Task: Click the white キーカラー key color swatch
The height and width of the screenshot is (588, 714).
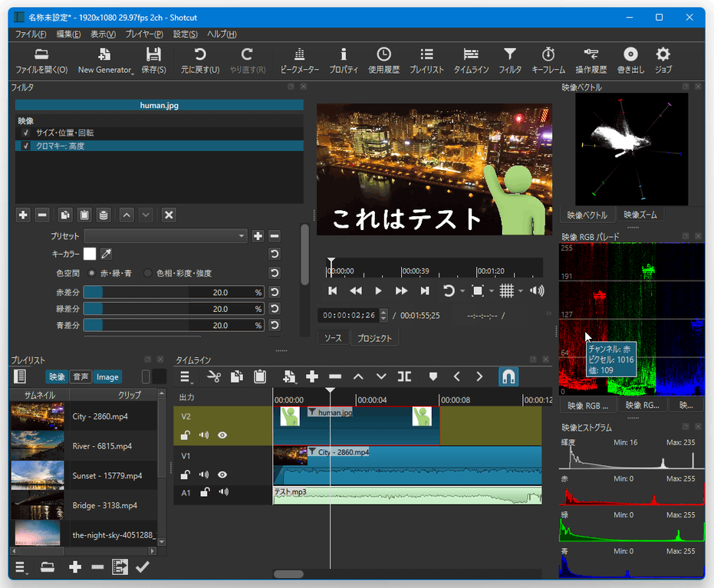Action: (x=90, y=254)
